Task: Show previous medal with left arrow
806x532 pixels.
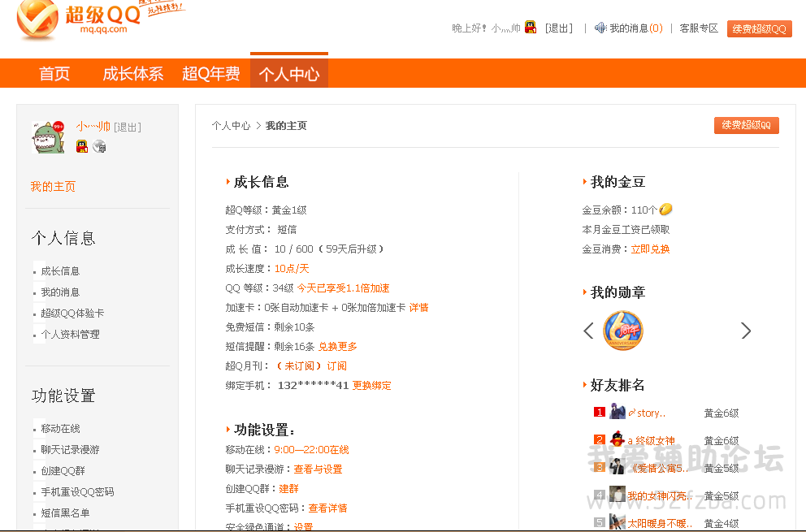Action: 588,331
